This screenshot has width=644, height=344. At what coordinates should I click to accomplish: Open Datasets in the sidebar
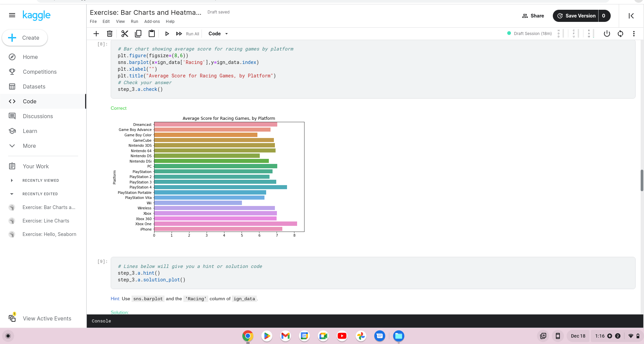click(x=43, y=87)
